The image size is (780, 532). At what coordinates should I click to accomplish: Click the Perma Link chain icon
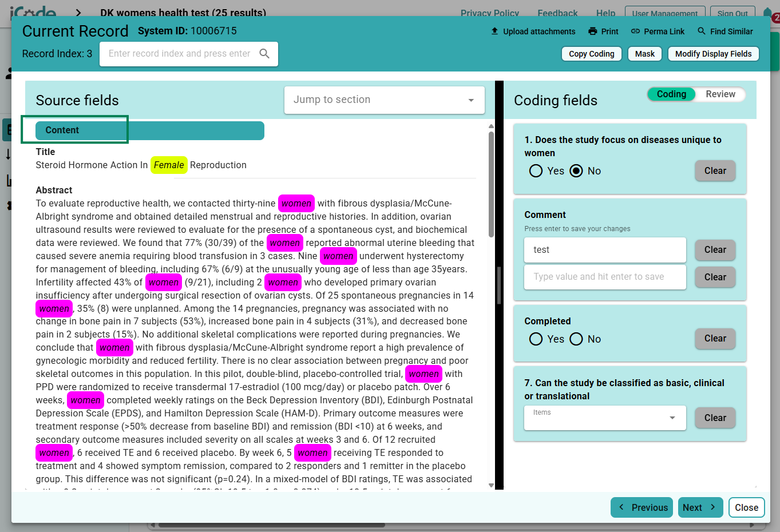tap(635, 31)
